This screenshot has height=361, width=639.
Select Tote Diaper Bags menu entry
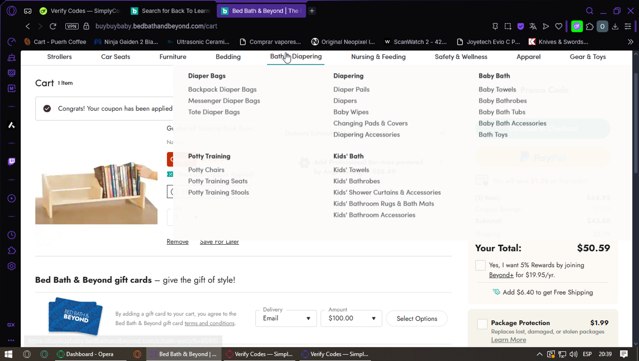pyautogui.click(x=214, y=112)
